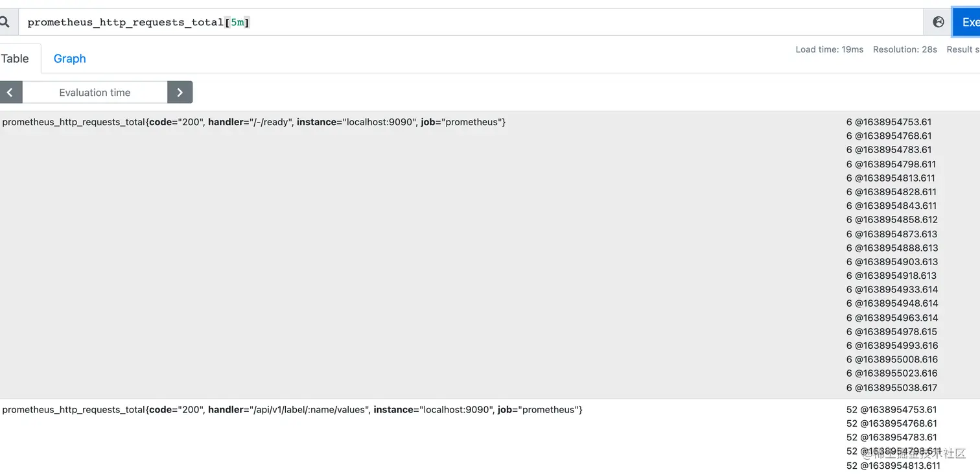Click the sample value 6 @1638954873.613

(x=892, y=234)
